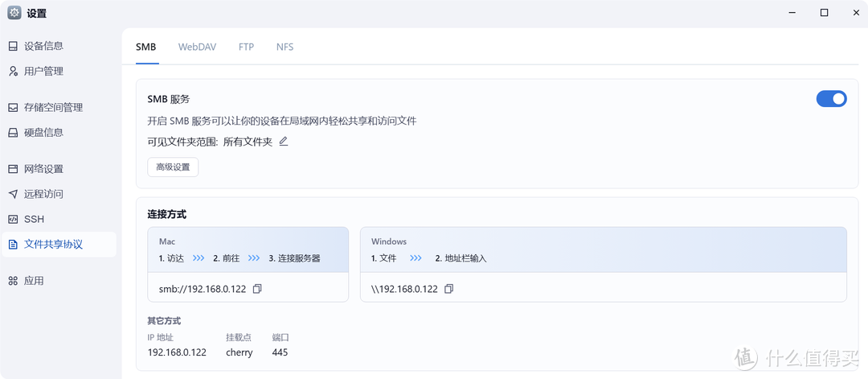Click the device info sidebar icon

coord(13,47)
